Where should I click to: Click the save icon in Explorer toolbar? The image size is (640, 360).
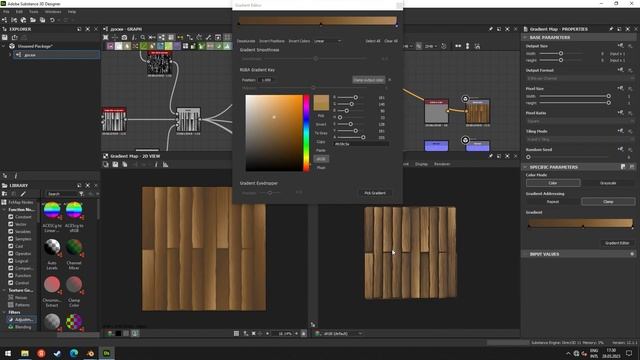click(5, 37)
